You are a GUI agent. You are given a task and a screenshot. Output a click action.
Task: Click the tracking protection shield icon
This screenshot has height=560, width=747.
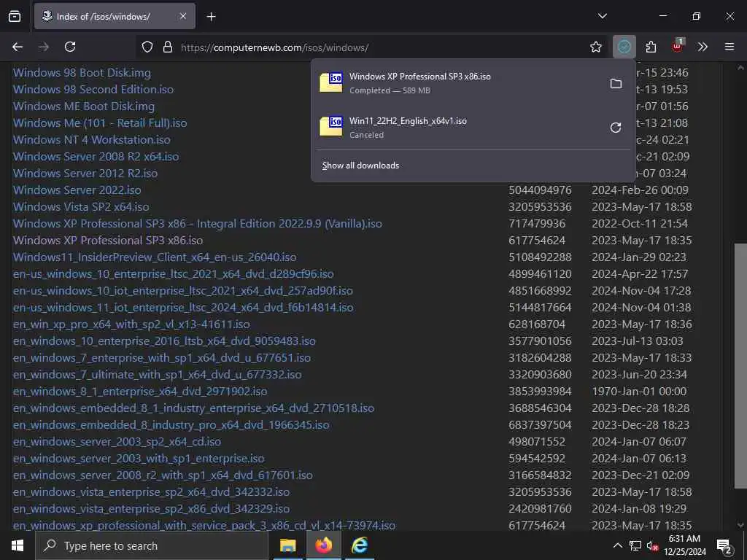coord(147,47)
